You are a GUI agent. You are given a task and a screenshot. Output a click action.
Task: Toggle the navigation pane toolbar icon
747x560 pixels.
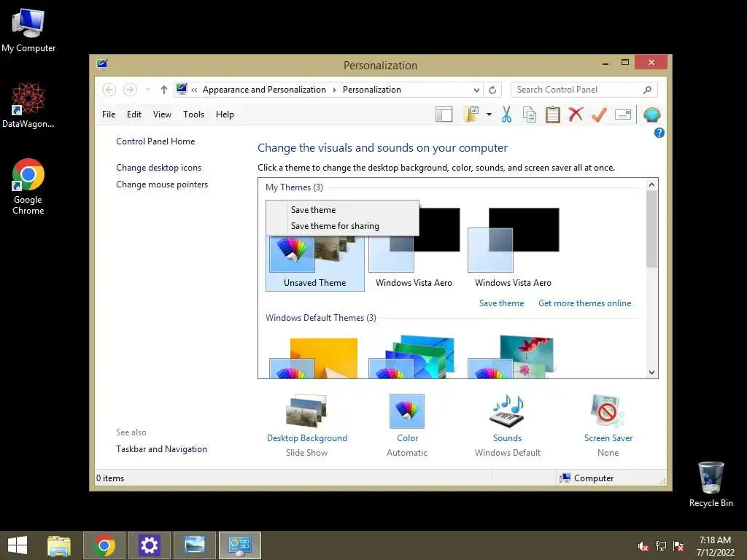coord(444,114)
